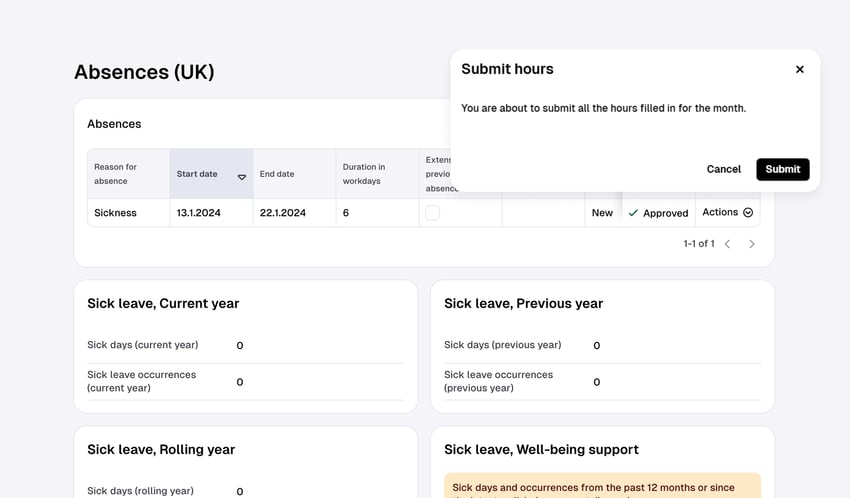Image resolution: width=850 pixels, height=498 pixels.
Task: Open the Actions dropdown menu
Action: coord(726,212)
